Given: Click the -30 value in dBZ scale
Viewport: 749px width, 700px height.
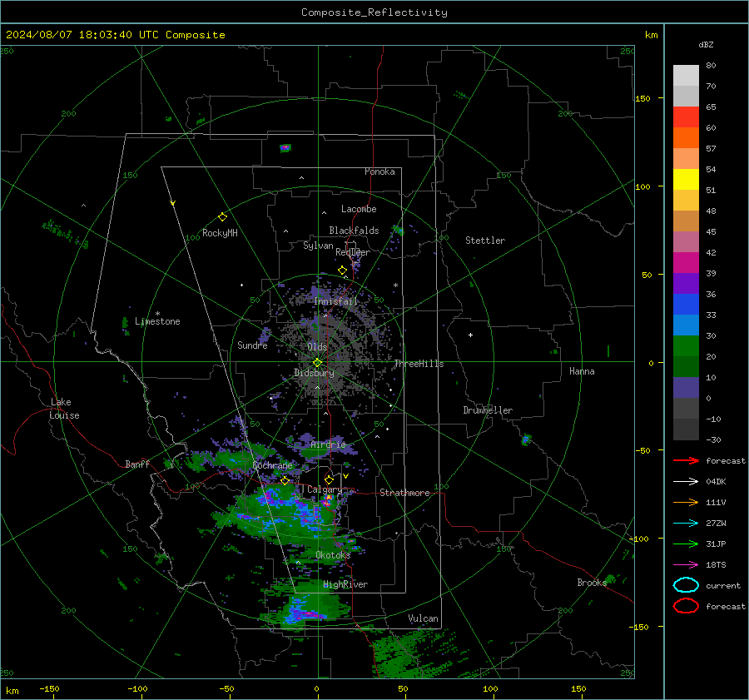Looking at the screenshot, I should pos(713,439).
